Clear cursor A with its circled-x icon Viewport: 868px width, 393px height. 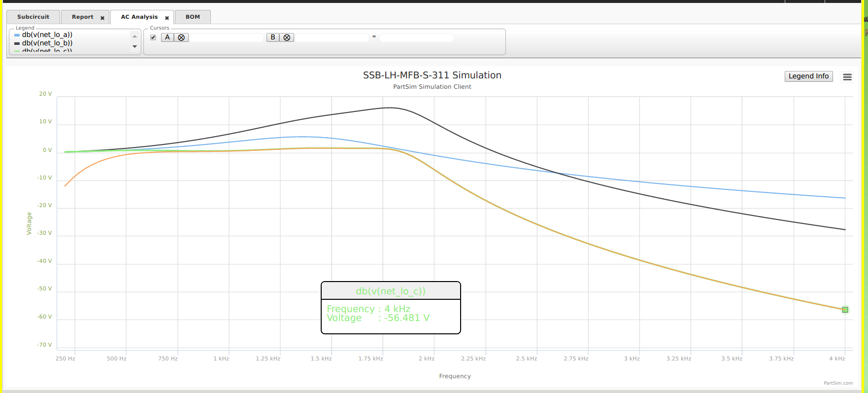tap(181, 37)
